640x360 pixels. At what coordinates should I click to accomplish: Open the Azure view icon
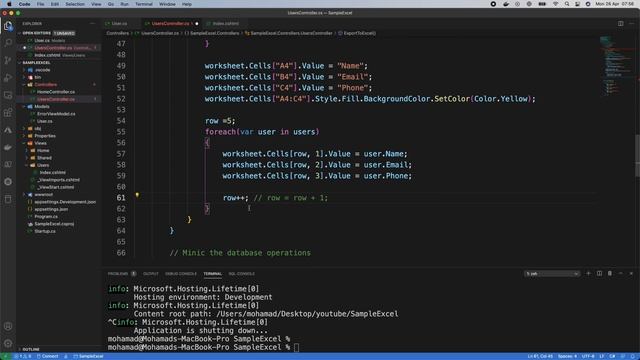pos(8,130)
